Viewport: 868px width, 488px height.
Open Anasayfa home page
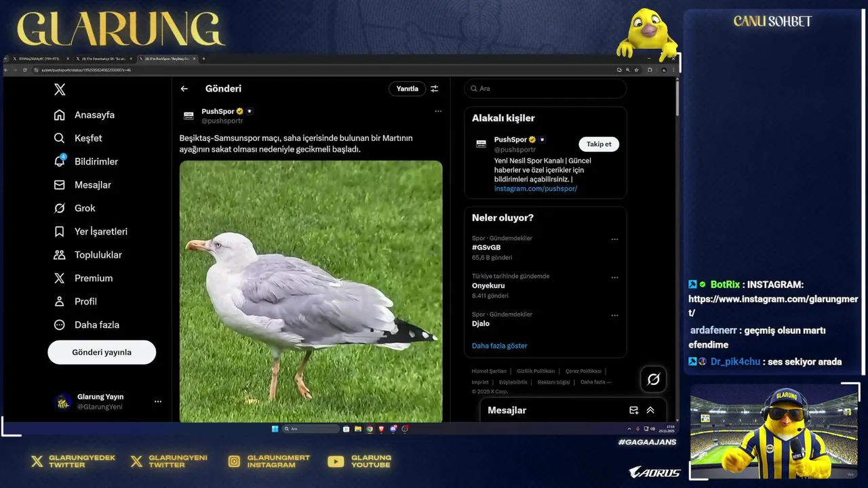(x=84, y=115)
